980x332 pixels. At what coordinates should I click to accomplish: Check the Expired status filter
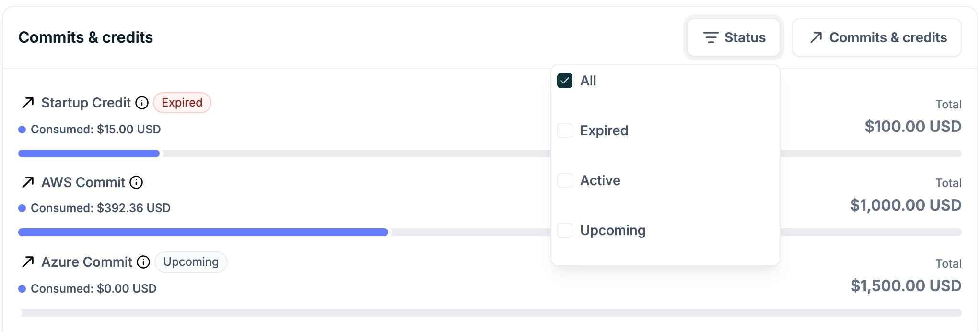click(x=565, y=130)
